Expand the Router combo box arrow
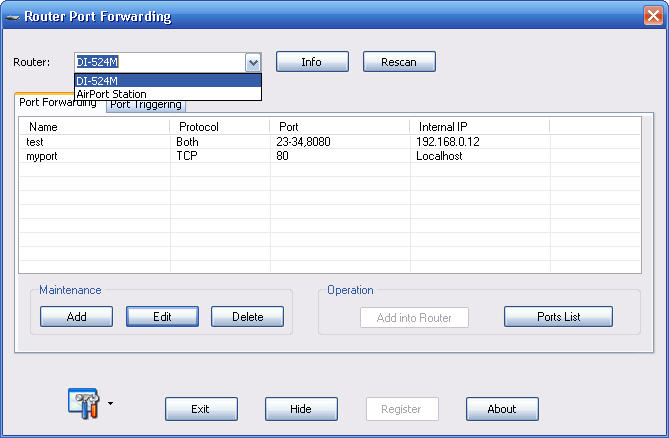Viewport: 669px width, 438px height. coord(253,62)
